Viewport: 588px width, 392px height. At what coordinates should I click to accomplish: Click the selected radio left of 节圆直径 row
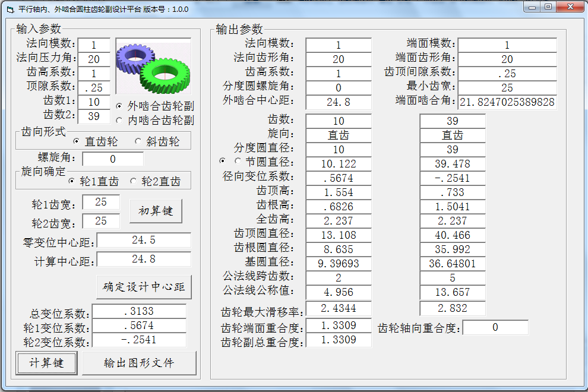(222, 161)
